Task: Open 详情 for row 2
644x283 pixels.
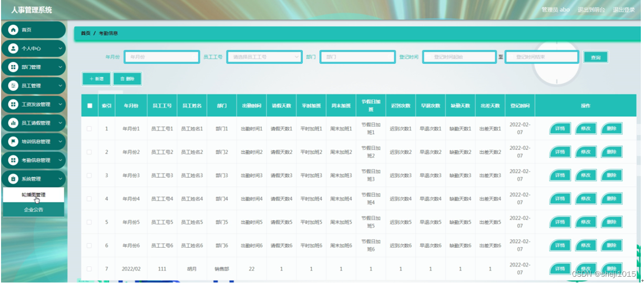Action: [560, 152]
